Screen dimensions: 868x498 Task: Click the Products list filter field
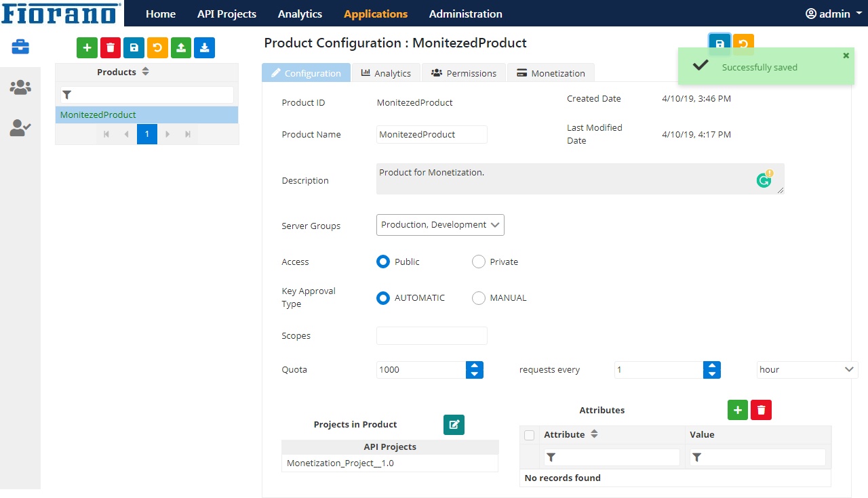146,95
